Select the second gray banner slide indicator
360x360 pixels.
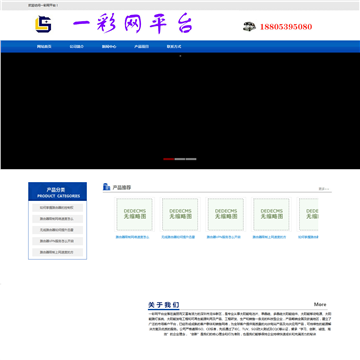[180, 159]
